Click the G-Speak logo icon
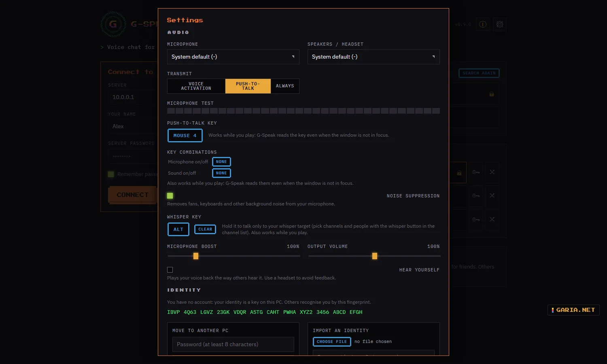The width and height of the screenshot is (607, 364). [113, 24]
